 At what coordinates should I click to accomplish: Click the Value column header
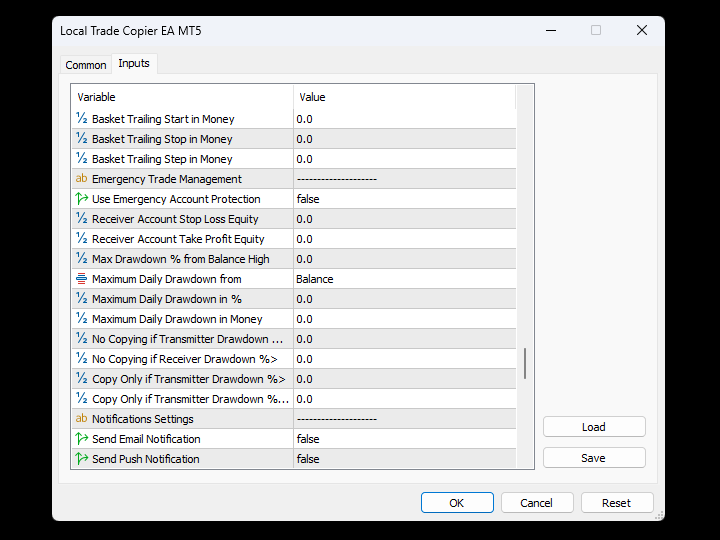pyautogui.click(x=405, y=97)
